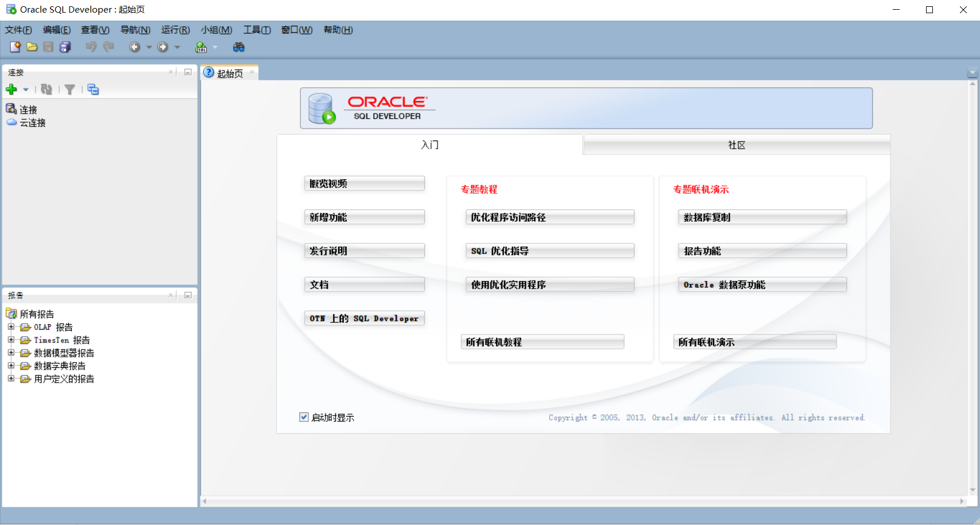Screen dimensions: 980x525
Task: Toggle the 启动时显示 checkbox
Action: tap(304, 417)
